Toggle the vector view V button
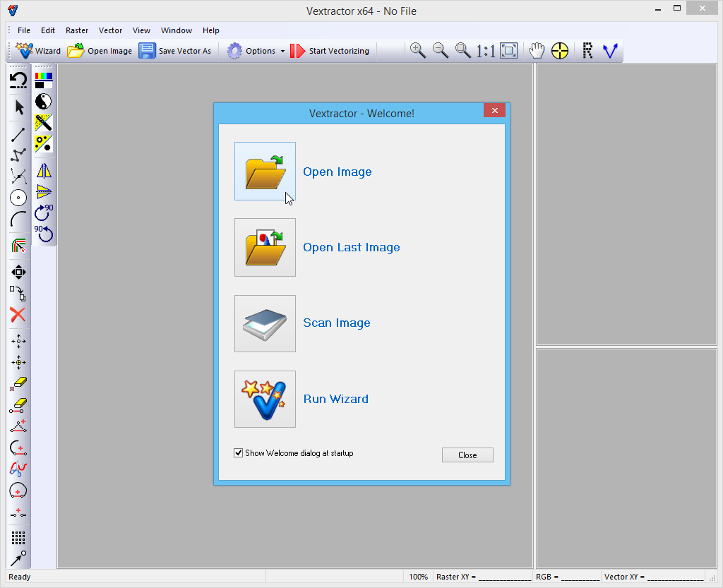The width and height of the screenshot is (723, 588). tap(610, 51)
